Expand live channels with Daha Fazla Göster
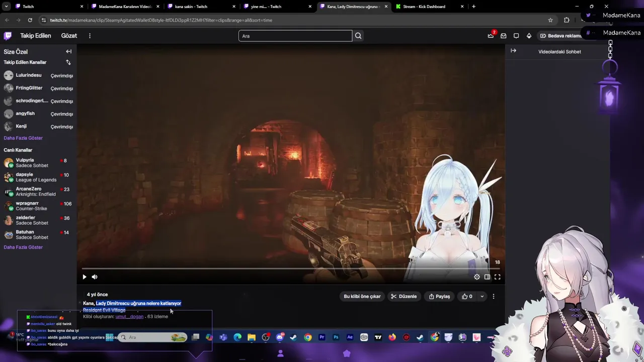This screenshot has width=644, height=362. tap(23, 247)
